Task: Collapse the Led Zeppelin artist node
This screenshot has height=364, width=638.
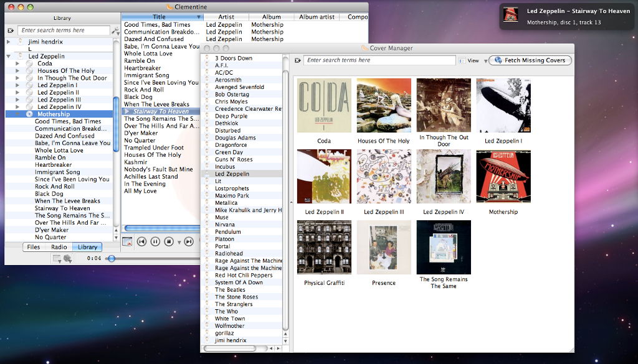Action: [x=9, y=57]
